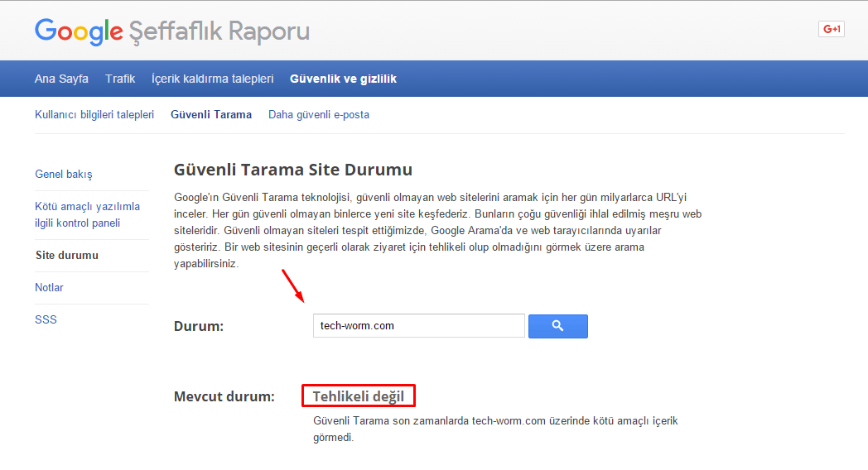The height and width of the screenshot is (470, 868).
Task: Select Site durumu in the sidebar
Action: point(67,255)
